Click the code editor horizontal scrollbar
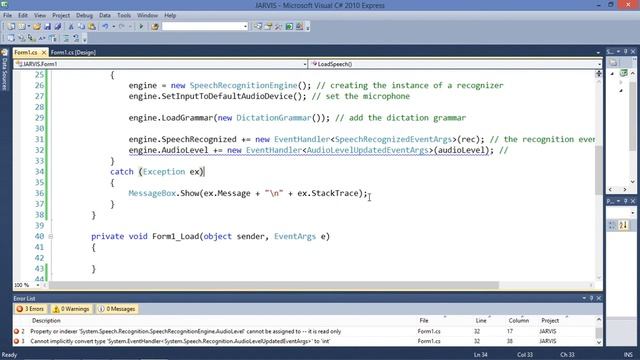 point(273,285)
